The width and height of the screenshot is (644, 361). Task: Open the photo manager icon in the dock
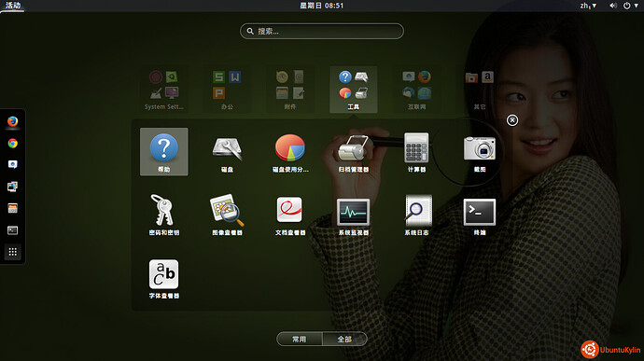[x=13, y=187]
